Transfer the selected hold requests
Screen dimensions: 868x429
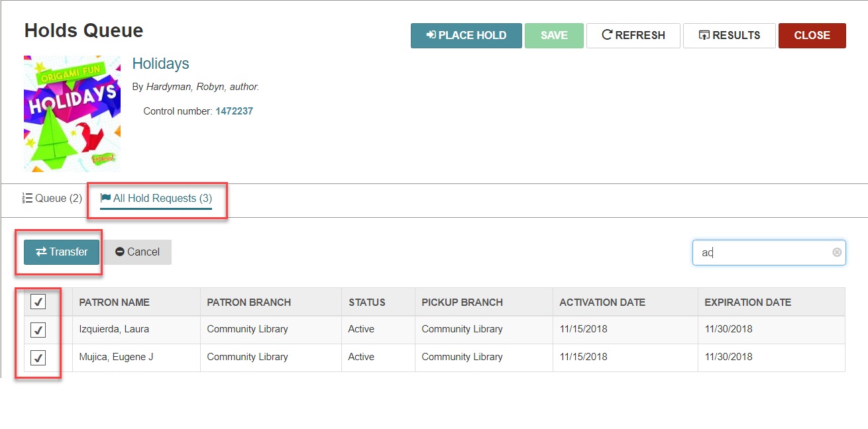coord(62,252)
